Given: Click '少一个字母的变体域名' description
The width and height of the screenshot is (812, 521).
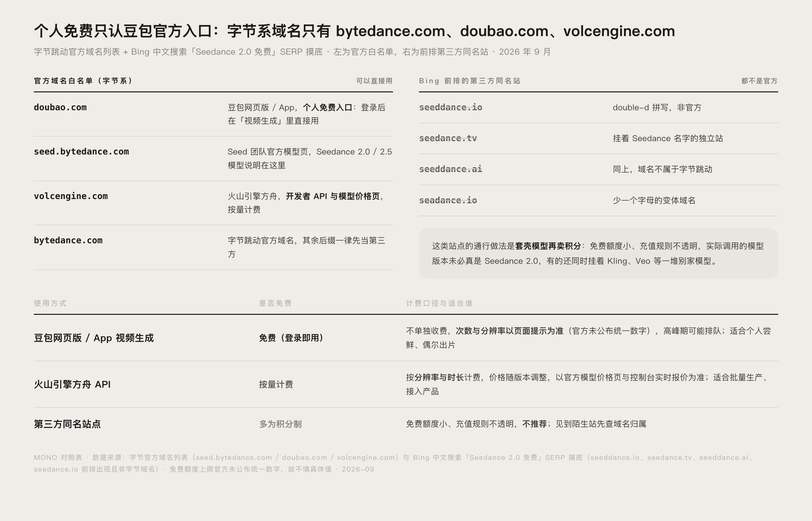Looking at the screenshot, I should 654,200.
